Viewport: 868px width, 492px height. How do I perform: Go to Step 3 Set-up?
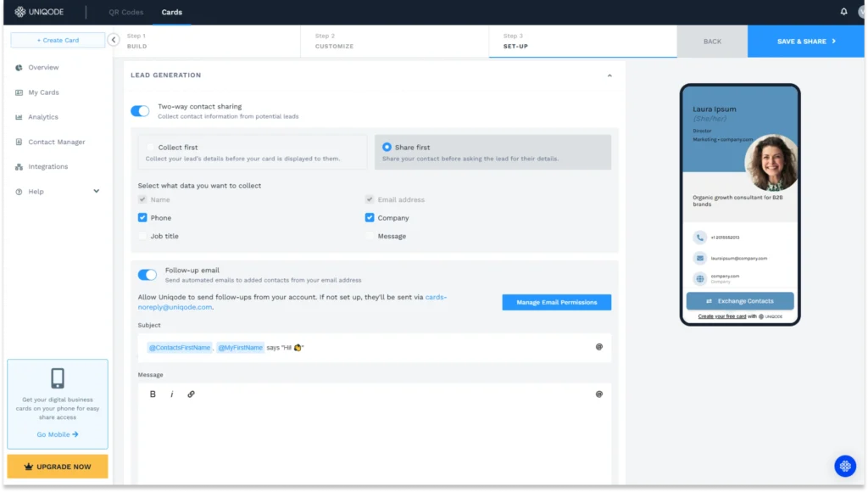(x=583, y=41)
